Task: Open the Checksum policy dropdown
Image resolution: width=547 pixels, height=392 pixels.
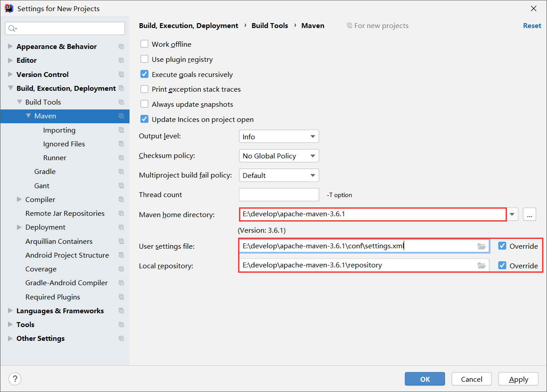Action: 279,156
